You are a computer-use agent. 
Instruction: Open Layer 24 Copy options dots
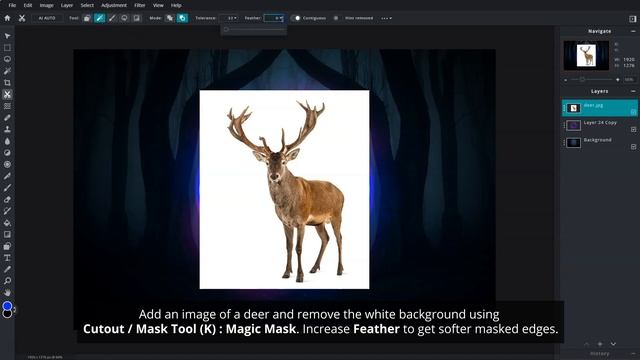(564, 125)
